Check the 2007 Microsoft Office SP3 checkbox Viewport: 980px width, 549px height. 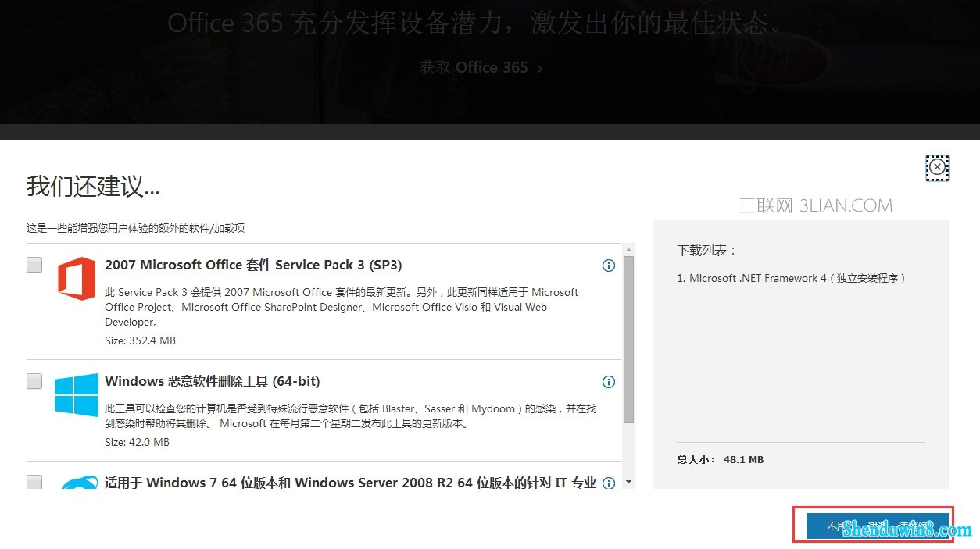click(x=34, y=265)
